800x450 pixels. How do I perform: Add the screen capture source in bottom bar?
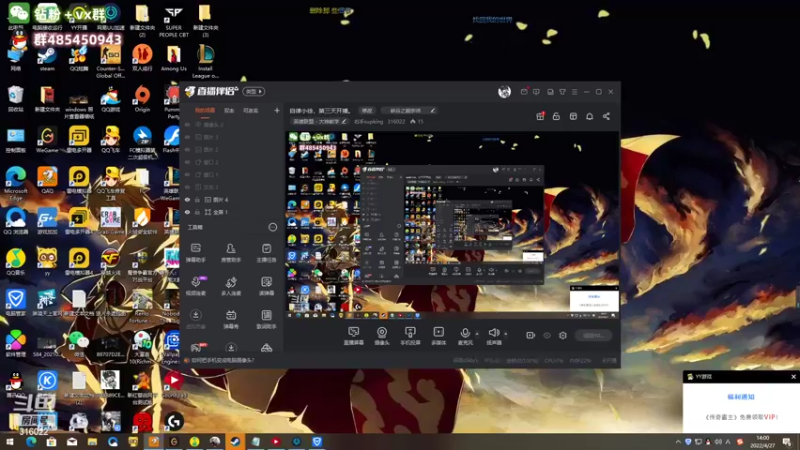[353, 336]
